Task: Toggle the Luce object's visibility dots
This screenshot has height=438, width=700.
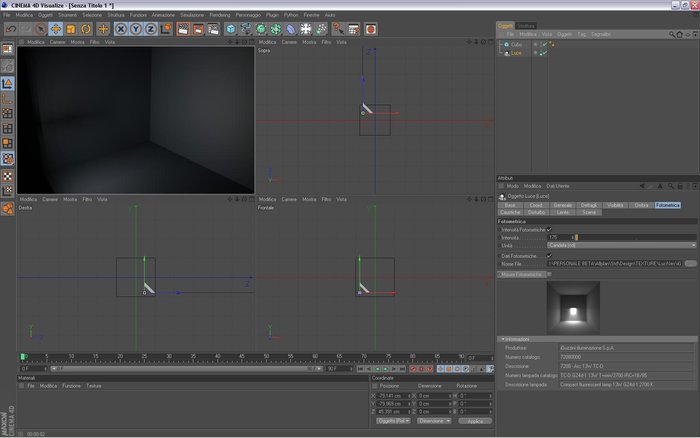Action: tap(536, 53)
